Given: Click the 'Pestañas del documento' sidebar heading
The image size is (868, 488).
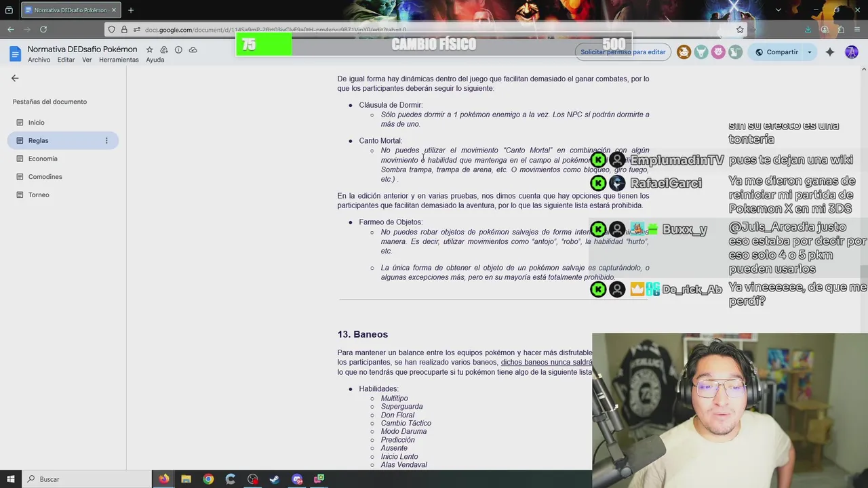Looking at the screenshot, I should (x=50, y=102).
